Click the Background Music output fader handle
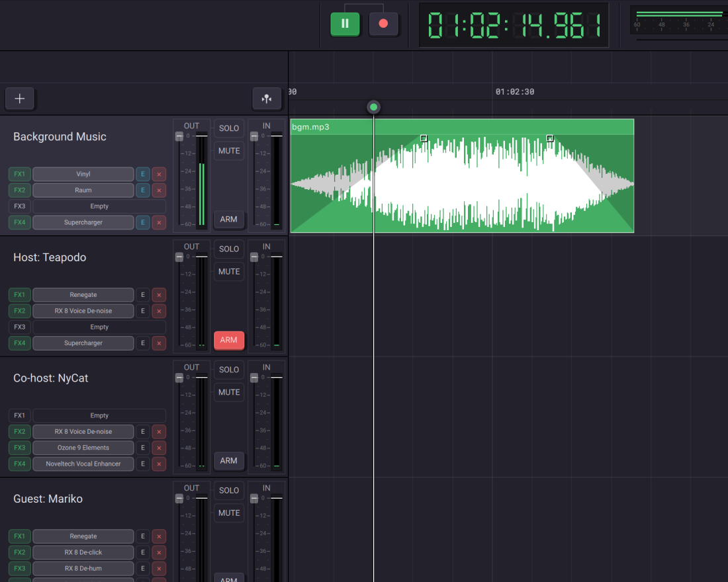 (179, 136)
